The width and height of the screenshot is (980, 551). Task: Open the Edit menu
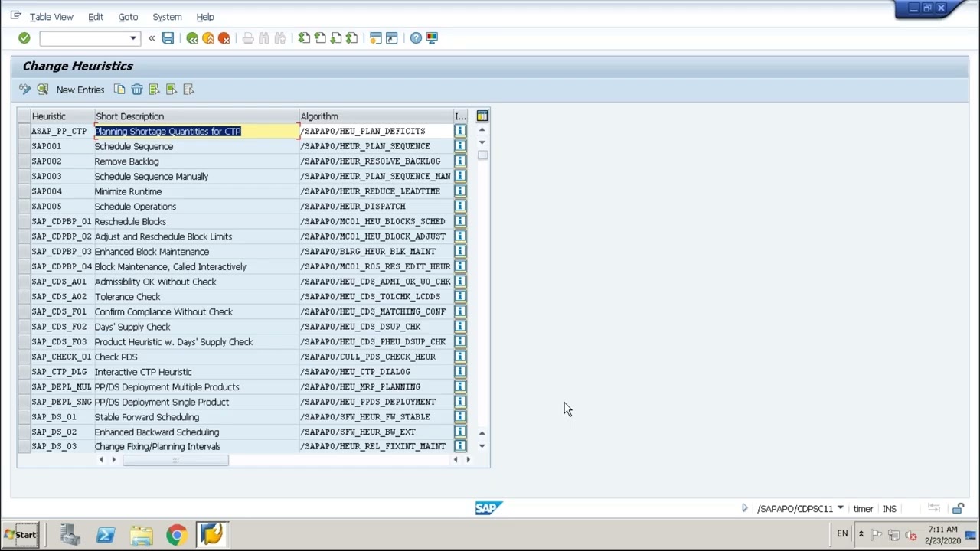click(96, 17)
